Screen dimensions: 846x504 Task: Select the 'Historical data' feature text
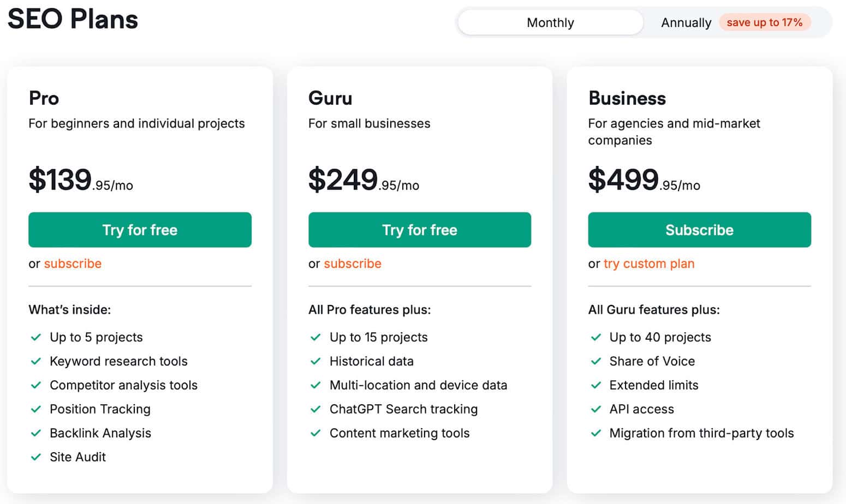(372, 361)
